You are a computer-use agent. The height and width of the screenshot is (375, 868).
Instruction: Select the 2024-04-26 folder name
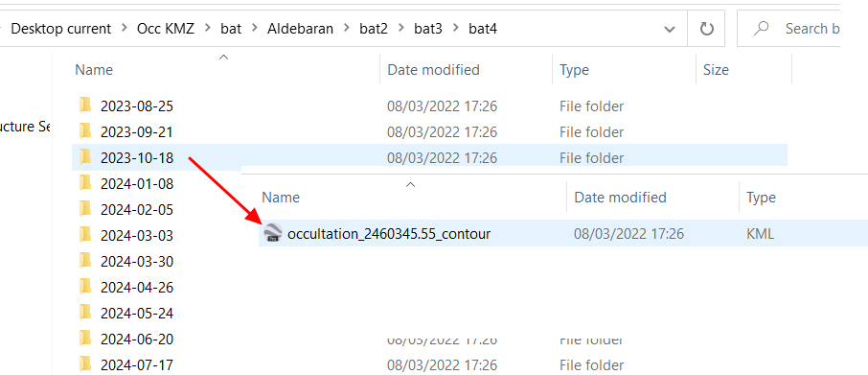point(137,288)
